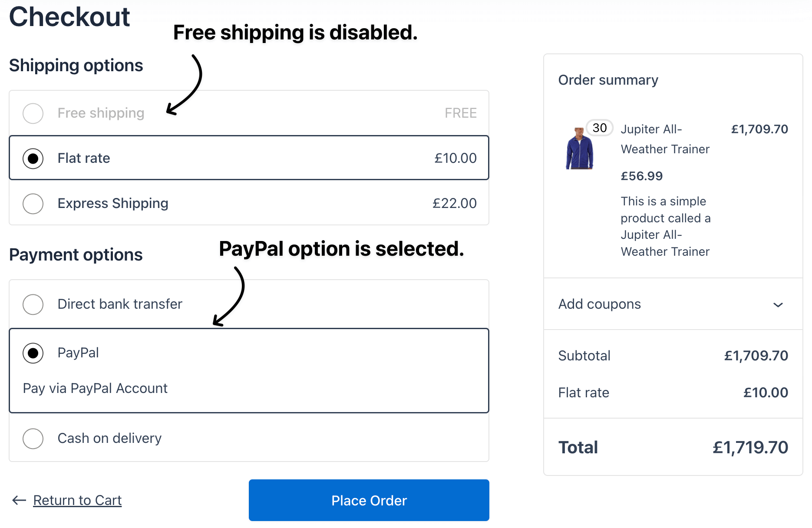Click the Add coupons label
This screenshot has width=812, height=528.
click(x=599, y=304)
